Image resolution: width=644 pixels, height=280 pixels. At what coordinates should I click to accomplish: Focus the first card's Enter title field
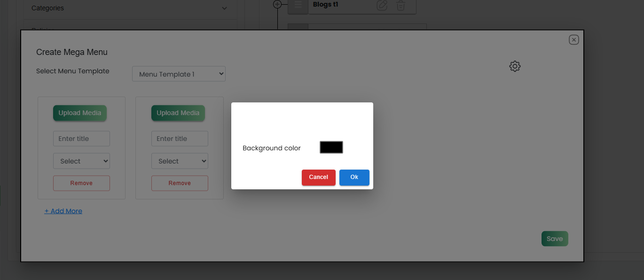[x=81, y=139]
